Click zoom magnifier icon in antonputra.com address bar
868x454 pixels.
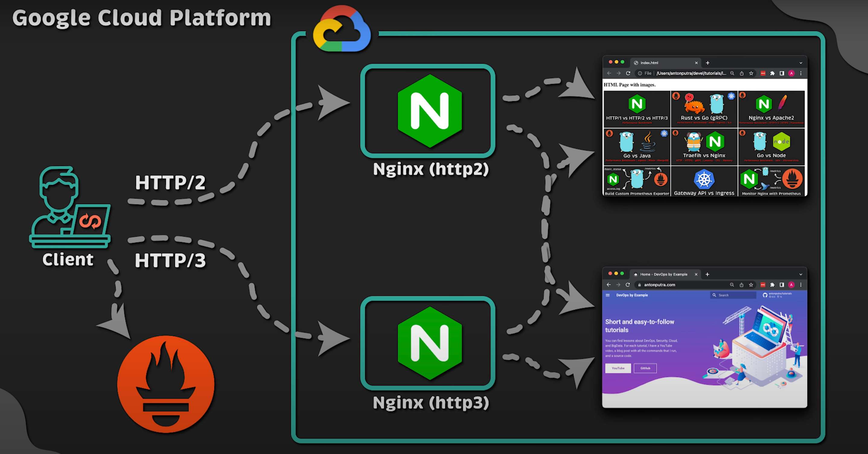pos(732,285)
